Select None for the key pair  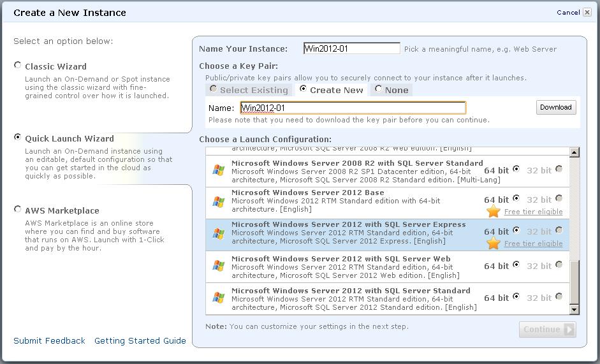[x=379, y=89]
